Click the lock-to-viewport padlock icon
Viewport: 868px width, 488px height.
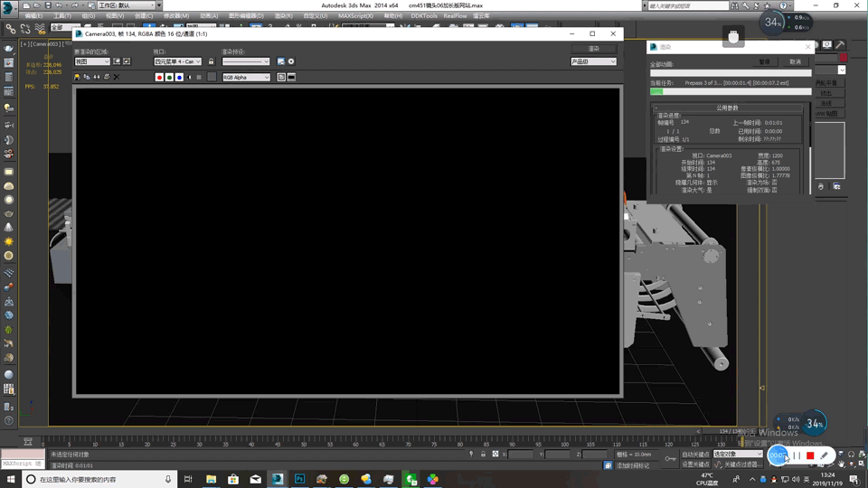click(x=212, y=61)
